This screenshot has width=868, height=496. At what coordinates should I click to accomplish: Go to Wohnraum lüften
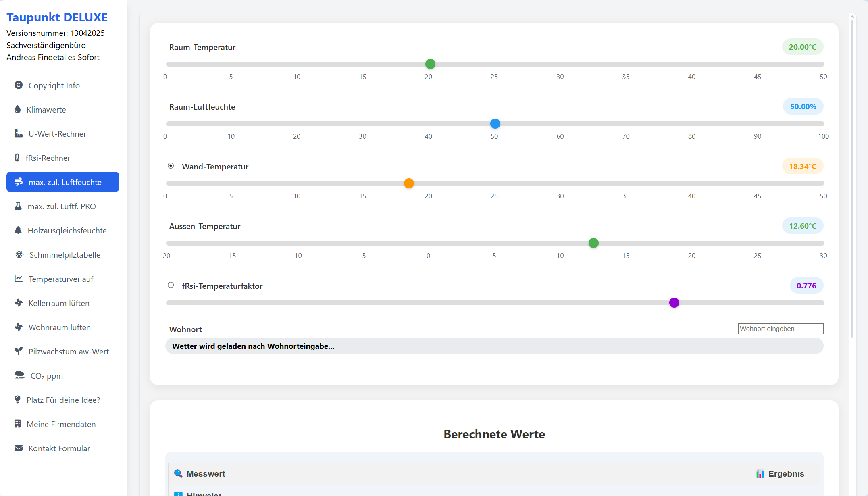(x=63, y=327)
